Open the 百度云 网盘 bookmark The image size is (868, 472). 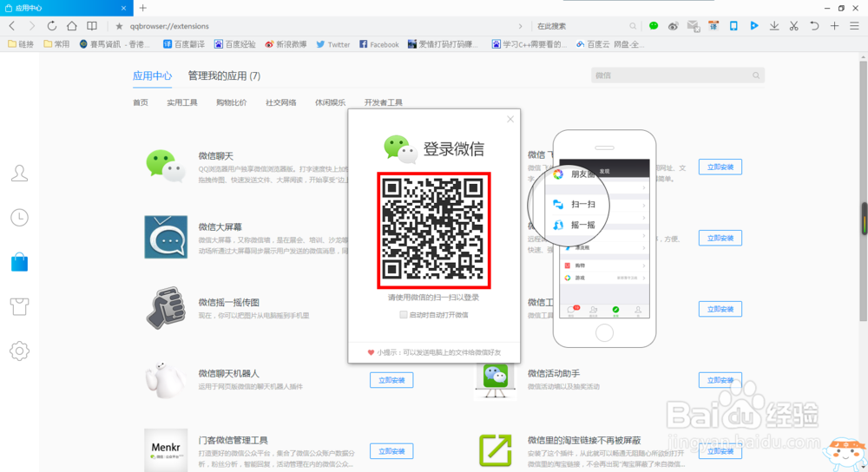coord(610,44)
